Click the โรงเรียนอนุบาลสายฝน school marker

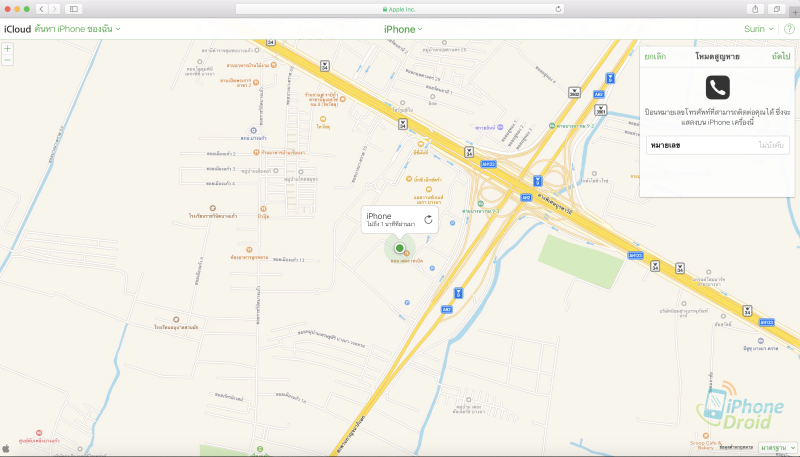point(176,319)
